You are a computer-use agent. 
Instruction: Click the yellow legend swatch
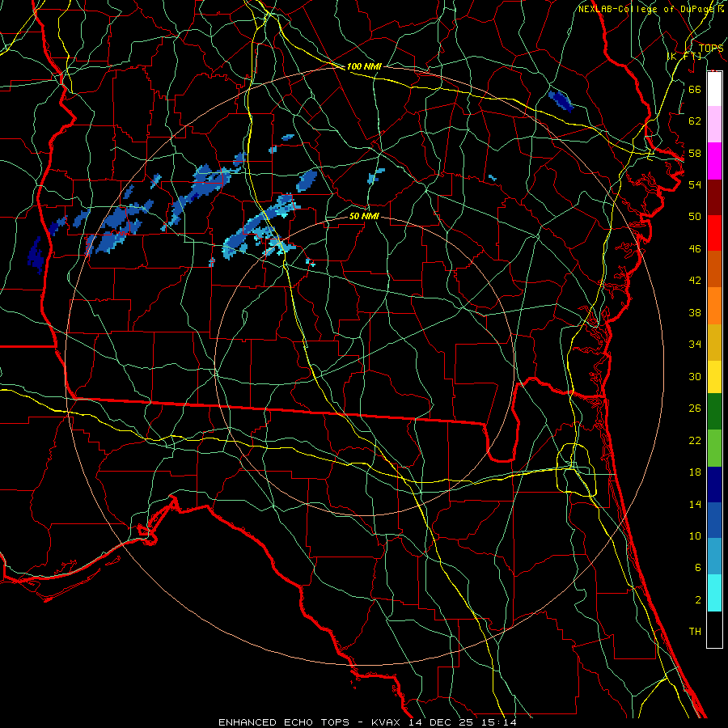click(714, 377)
